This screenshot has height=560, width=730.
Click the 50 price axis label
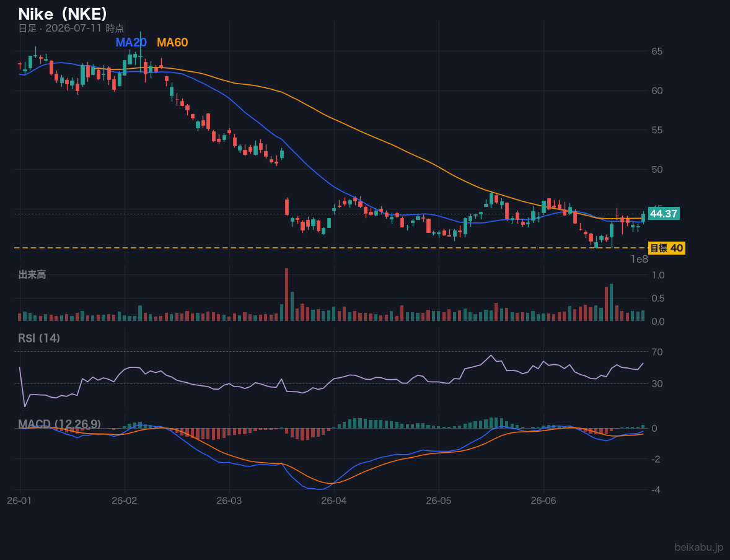point(657,170)
